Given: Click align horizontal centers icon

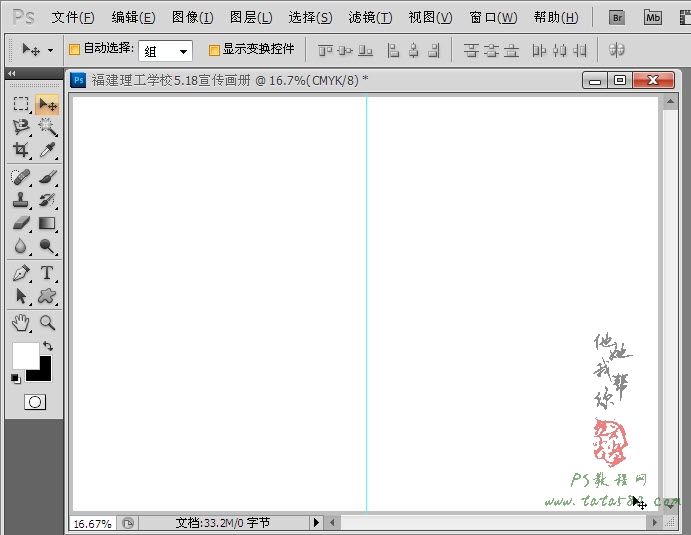Looking at the screenshot, I should (x=413, y=50).
